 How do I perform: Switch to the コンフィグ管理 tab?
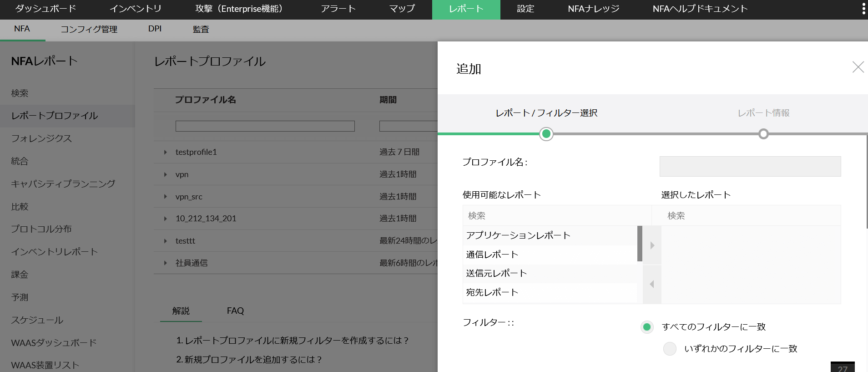(x=89, y=30)
